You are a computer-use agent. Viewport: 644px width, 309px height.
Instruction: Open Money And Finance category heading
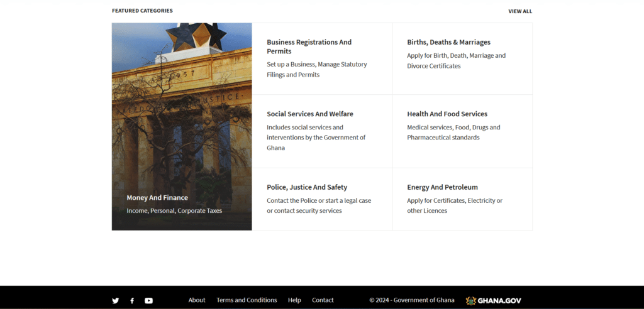(157, 198)
